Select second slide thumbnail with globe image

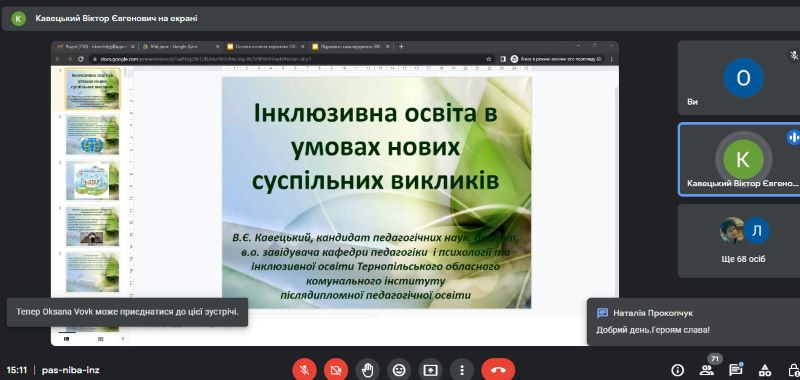[92, 135]
